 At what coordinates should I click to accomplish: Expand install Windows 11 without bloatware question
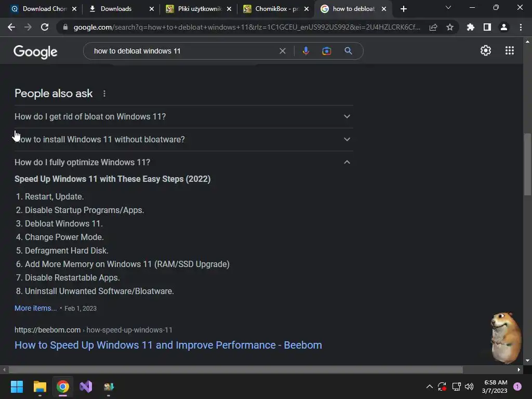click(183, 139)
